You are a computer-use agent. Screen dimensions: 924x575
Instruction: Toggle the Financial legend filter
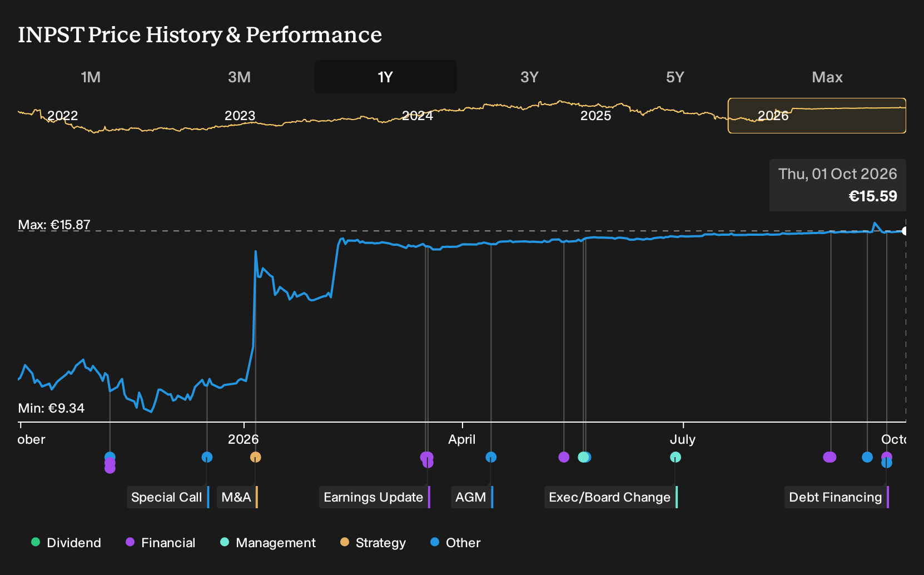point(160,543)
